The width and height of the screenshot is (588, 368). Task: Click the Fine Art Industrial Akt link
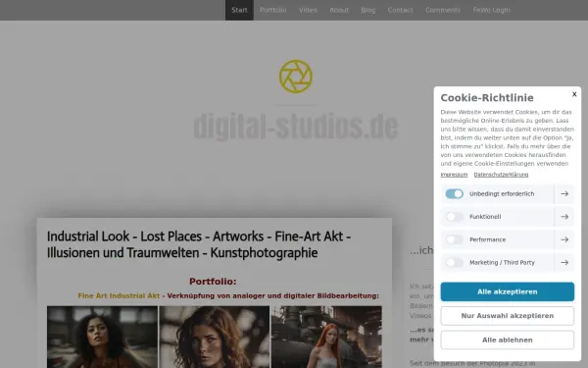click(x=119, y=296)
